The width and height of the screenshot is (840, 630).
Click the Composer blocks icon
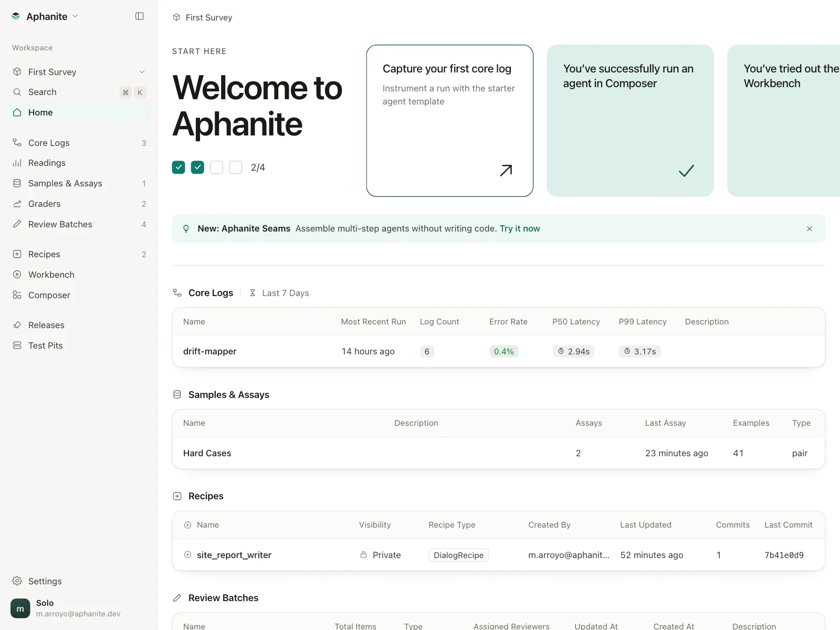(17, 295)
